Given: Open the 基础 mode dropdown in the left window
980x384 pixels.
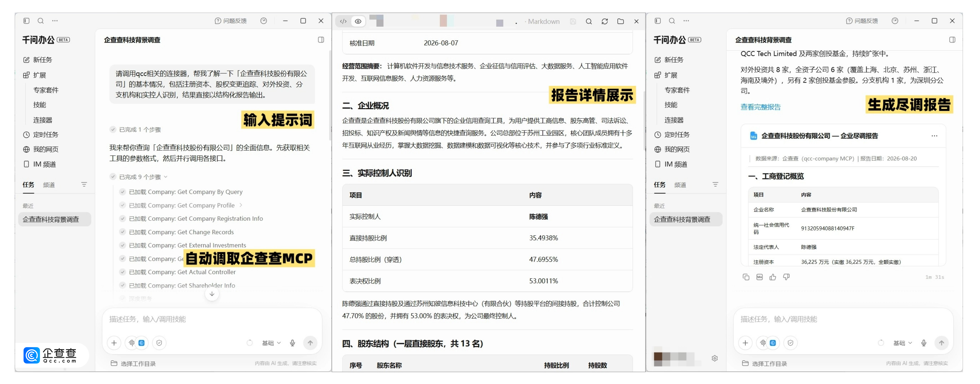Looking at the screenshot, I should (272, 343).
